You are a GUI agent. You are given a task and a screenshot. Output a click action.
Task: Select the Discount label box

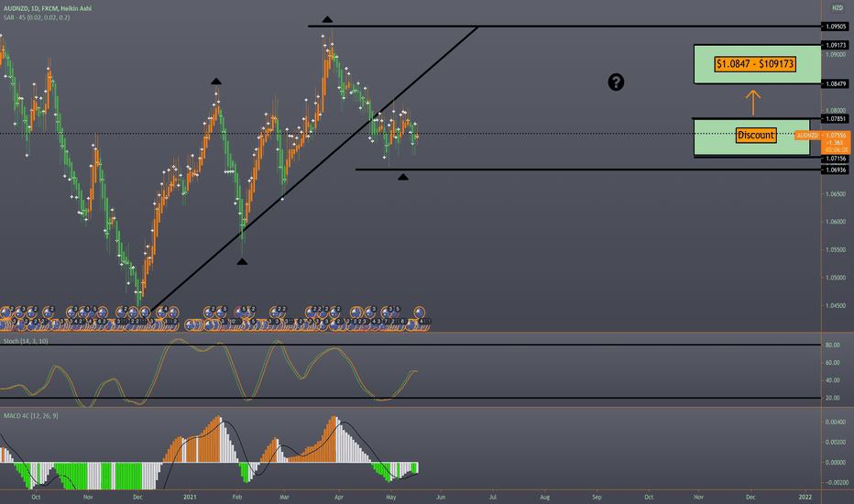(756, 135)
